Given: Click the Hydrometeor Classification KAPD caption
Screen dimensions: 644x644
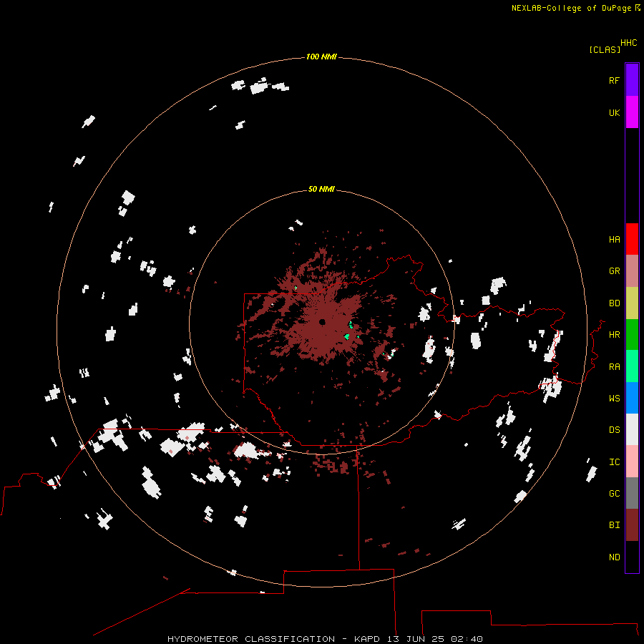Looking at the screenshot, I should pos(325,639).
